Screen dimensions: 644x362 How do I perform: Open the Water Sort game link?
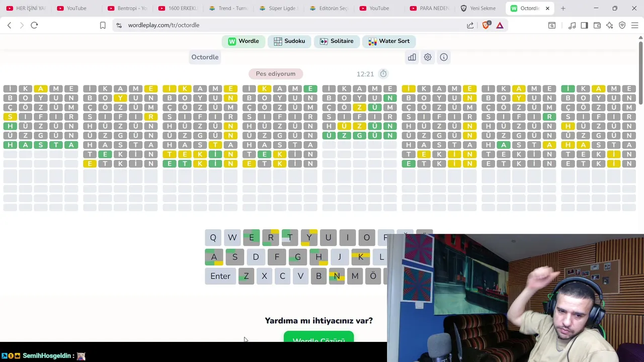click(389, 41)
